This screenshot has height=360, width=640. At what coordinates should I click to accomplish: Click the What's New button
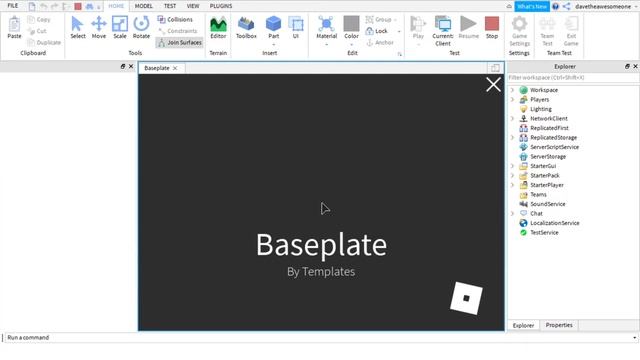(x=532, y=7)
